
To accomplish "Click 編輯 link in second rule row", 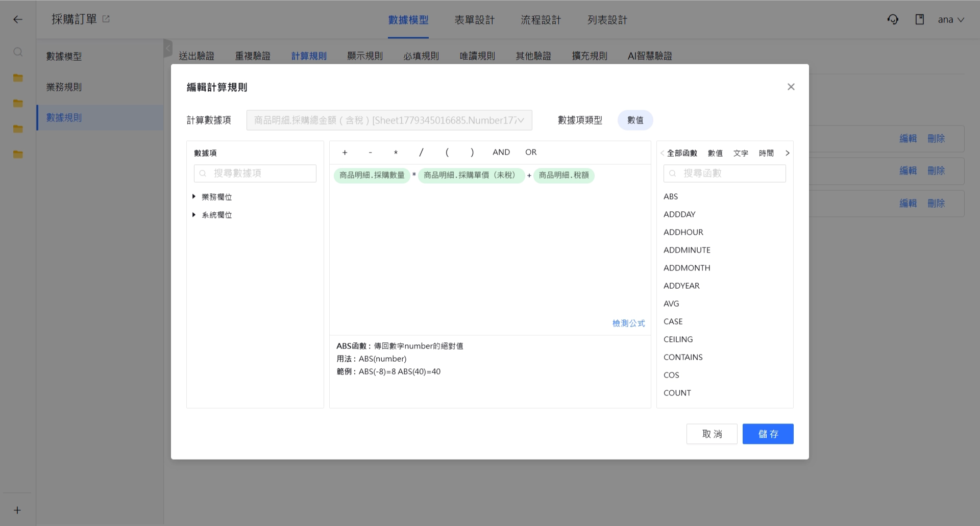I will click(x=908, y=171).
